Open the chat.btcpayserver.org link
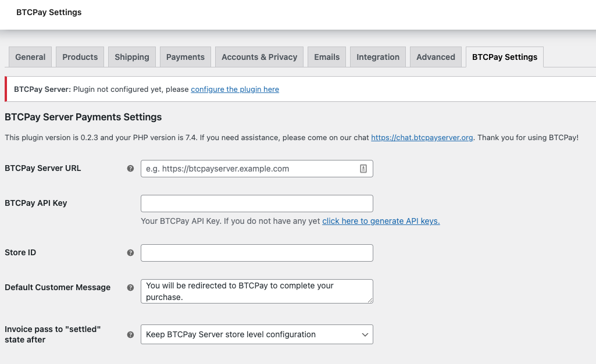This screenshot has height=364, width=596. point(422,138)
